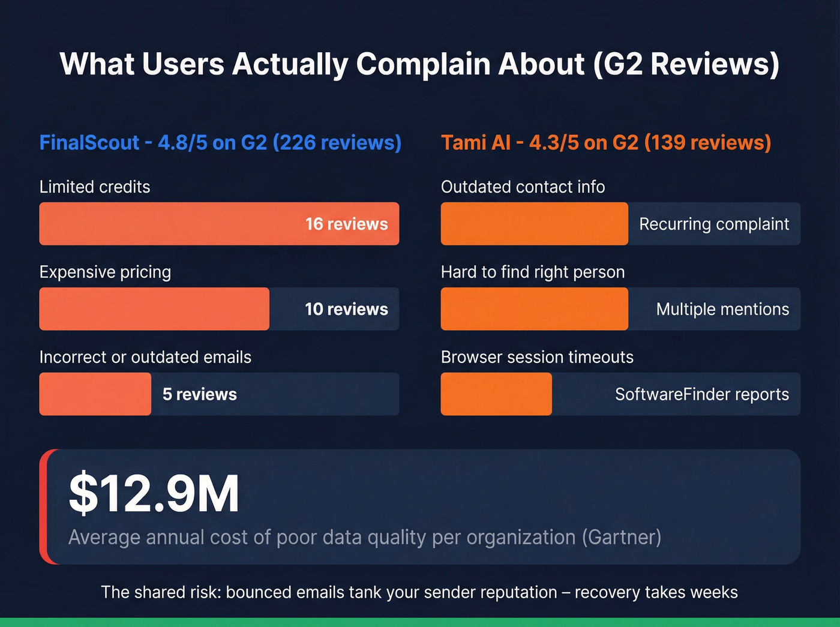
Task: Click the 'The shared risk: bounced emails' footer line
Action: tap(419, 592)
